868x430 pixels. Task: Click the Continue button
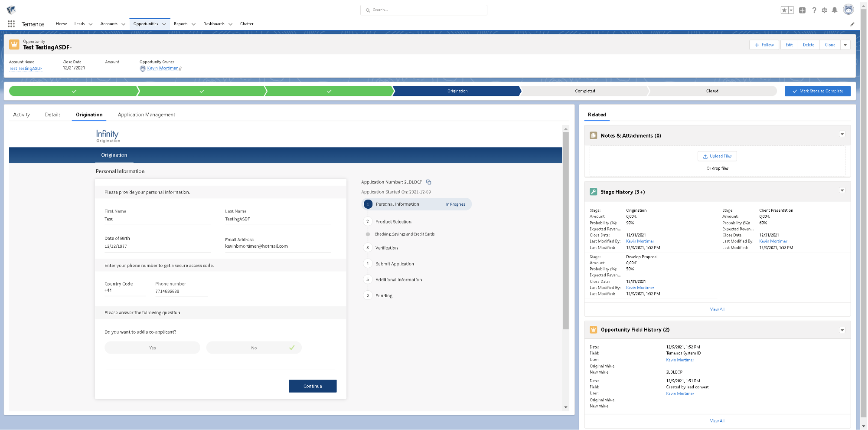tap(313, 386)
